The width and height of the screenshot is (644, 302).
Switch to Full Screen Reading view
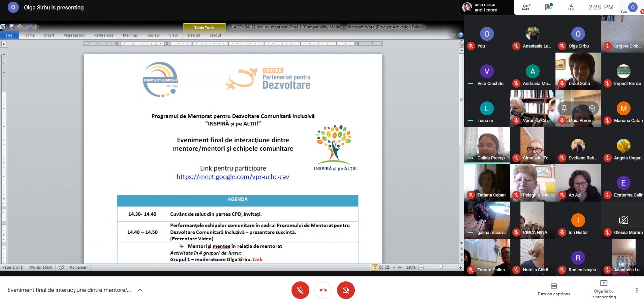click(x=381, y=267)
